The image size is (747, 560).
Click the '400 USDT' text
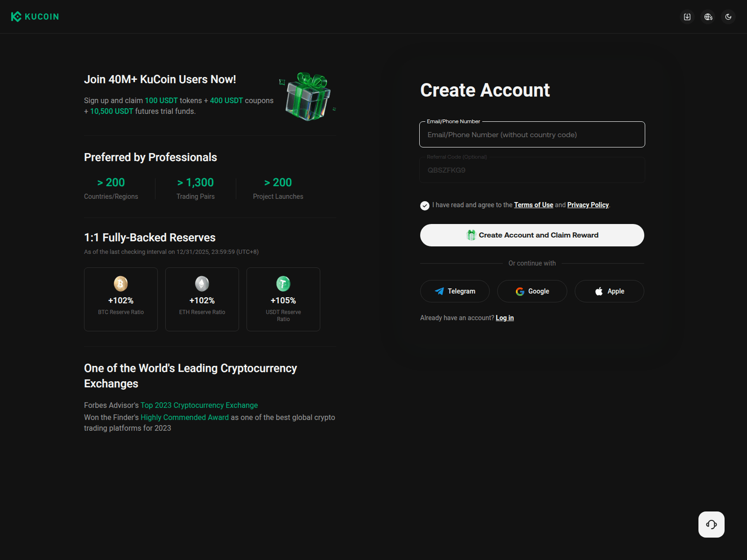[226, 100]
